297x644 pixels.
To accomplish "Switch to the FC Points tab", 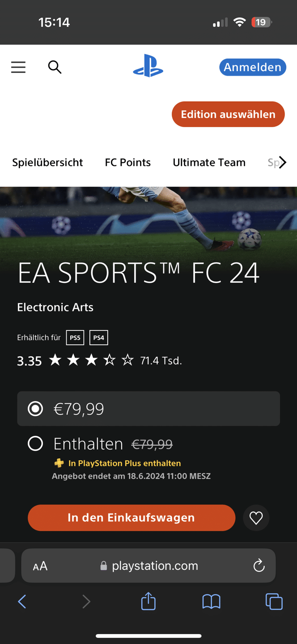I will tap(128, 162).
